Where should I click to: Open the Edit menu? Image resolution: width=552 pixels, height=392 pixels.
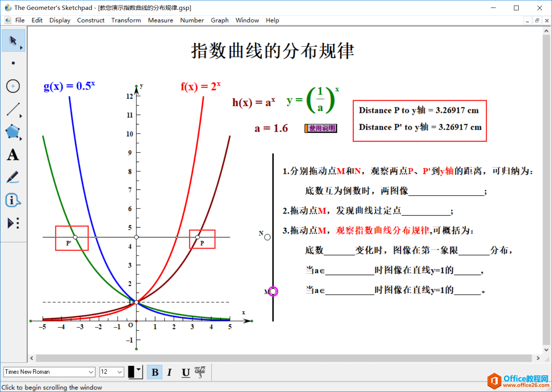[37, 20]
